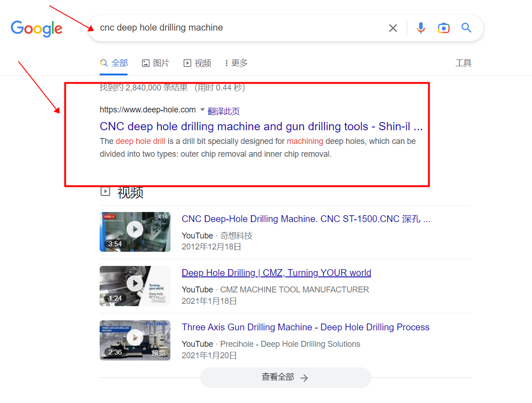The height and width of the screenshot is (403, 532).
Task: Click CMZ MACHINE TOOL MANUFACTURER source text
Action: click(294, 290)
